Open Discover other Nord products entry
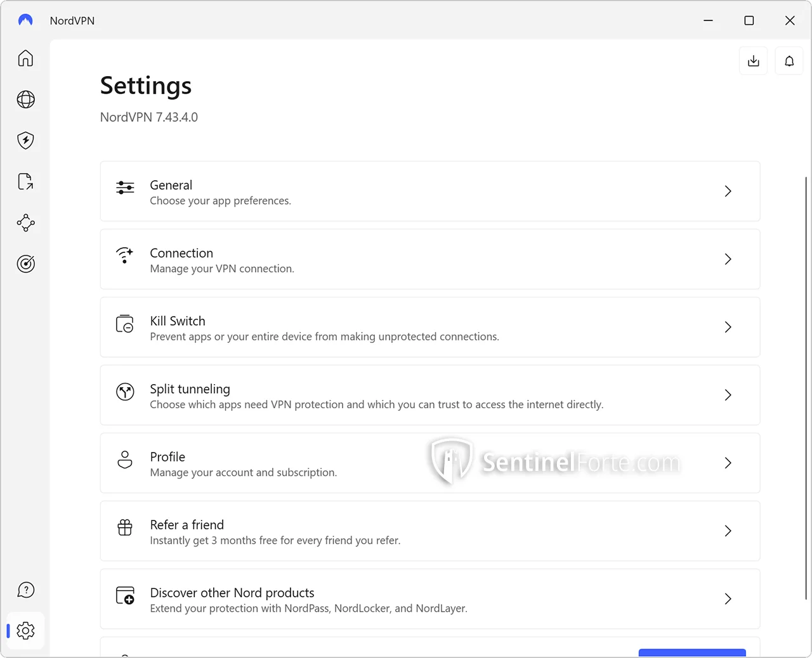 coord(430,599)
